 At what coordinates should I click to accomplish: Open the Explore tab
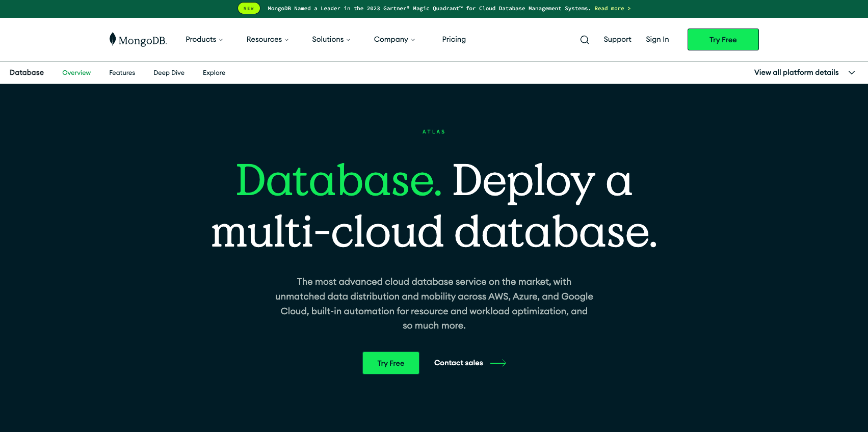point(214,73)
